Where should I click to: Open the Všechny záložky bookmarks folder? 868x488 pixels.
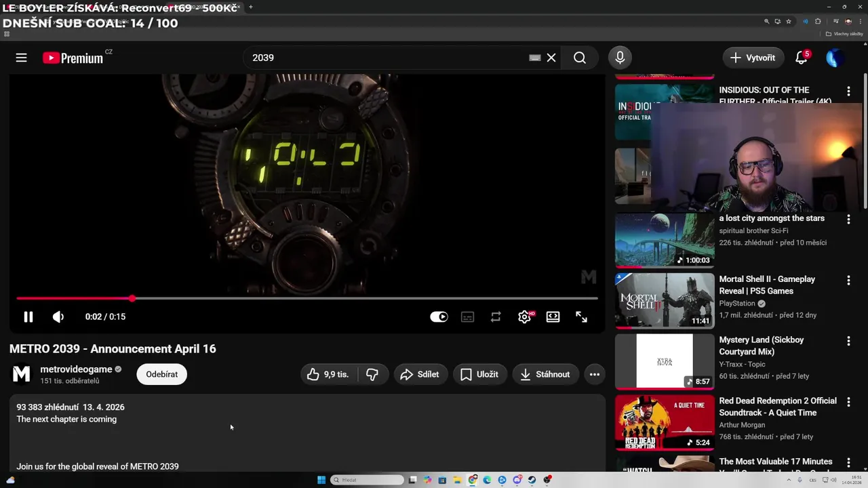844,34
